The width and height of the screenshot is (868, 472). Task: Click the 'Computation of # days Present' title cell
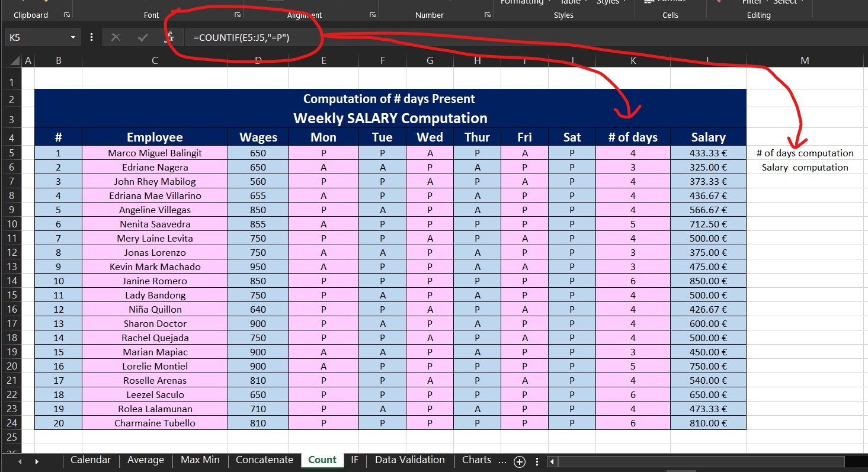point(390,99)
